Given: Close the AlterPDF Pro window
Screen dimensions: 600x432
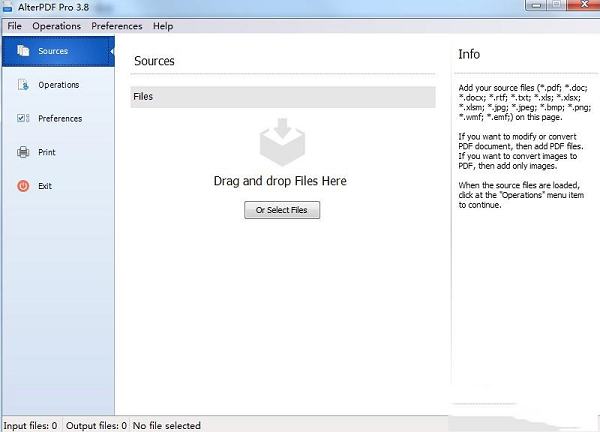Looking at the screenshot, I should tap(584, 5).
